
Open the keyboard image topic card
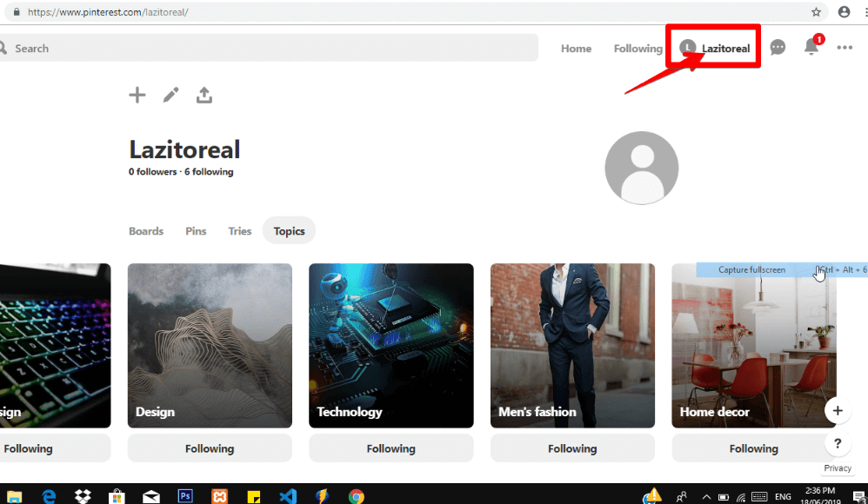(56, 346)
